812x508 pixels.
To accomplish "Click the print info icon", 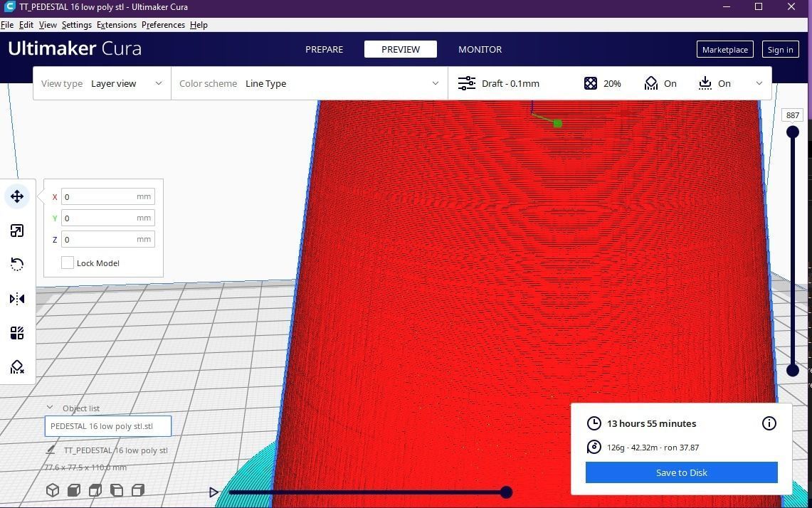I will (769, 423).
